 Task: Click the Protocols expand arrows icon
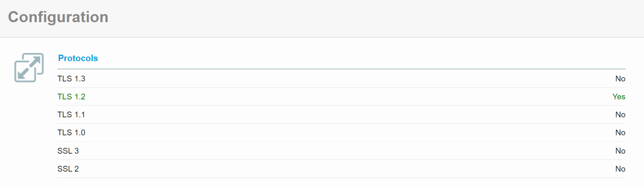(29, 68)
